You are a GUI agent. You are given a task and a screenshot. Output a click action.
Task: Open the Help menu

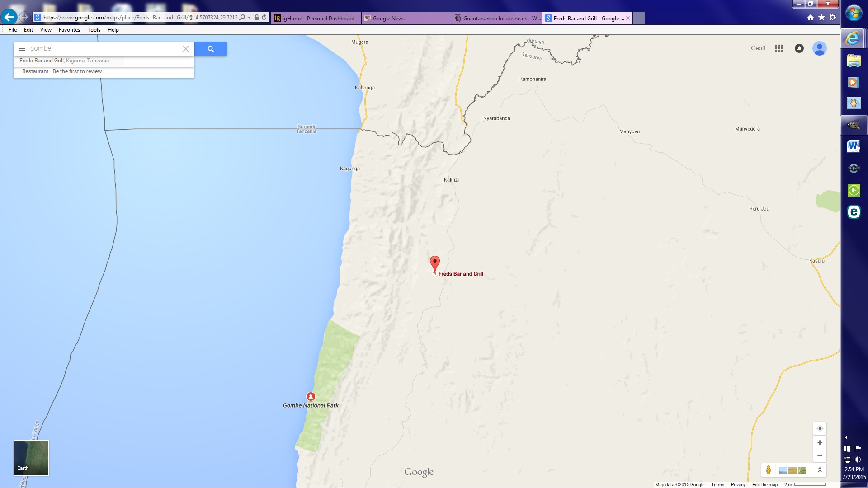click(113, 30)
